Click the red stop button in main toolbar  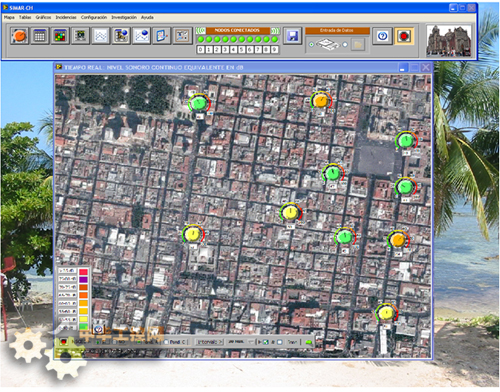pyautogui.click(x=404, y=36)
